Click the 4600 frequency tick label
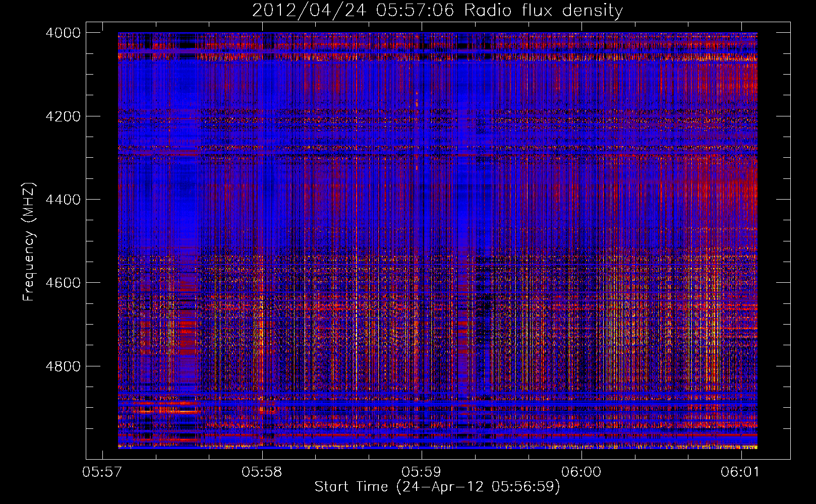This screenshot has width=816, height=504. pos(63,283)
